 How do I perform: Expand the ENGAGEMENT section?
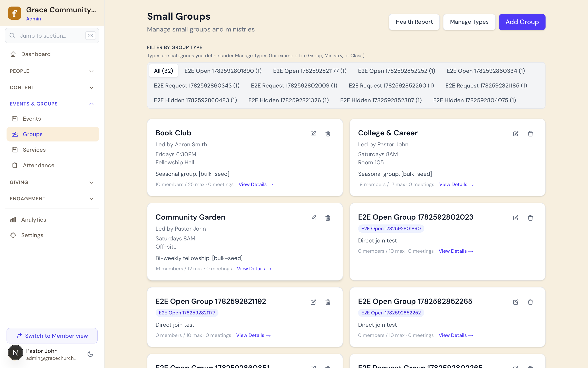(x=52, y=199)
